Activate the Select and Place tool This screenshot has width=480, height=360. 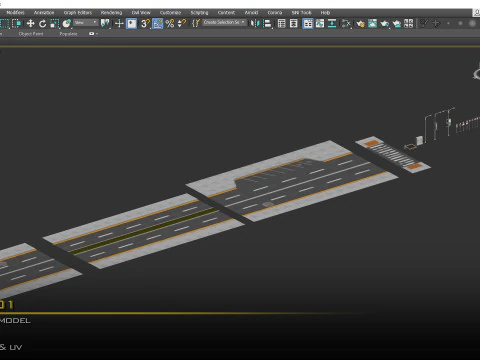[x=67, y=23]
